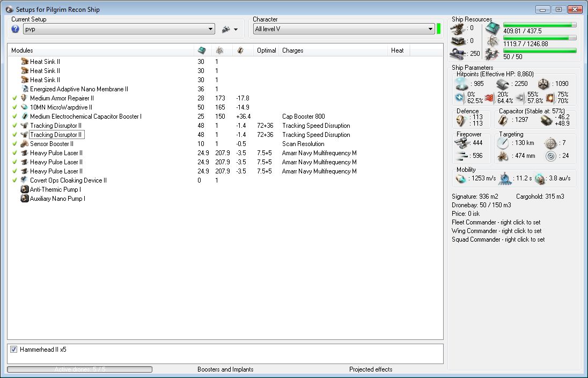Click the Heat column header
The image size is (588, 378).
(x=397, y=50)
